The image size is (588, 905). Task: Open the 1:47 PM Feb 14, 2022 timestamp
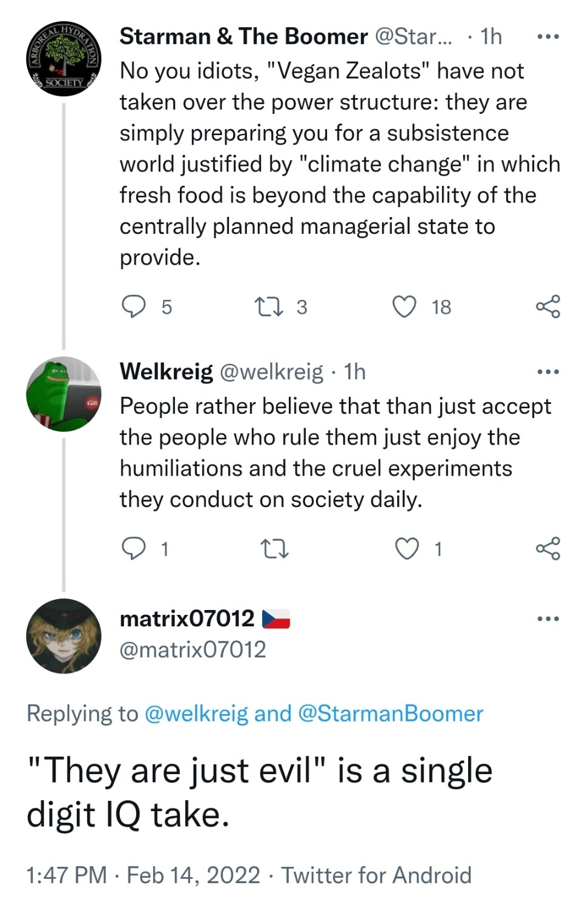point(143,875)
